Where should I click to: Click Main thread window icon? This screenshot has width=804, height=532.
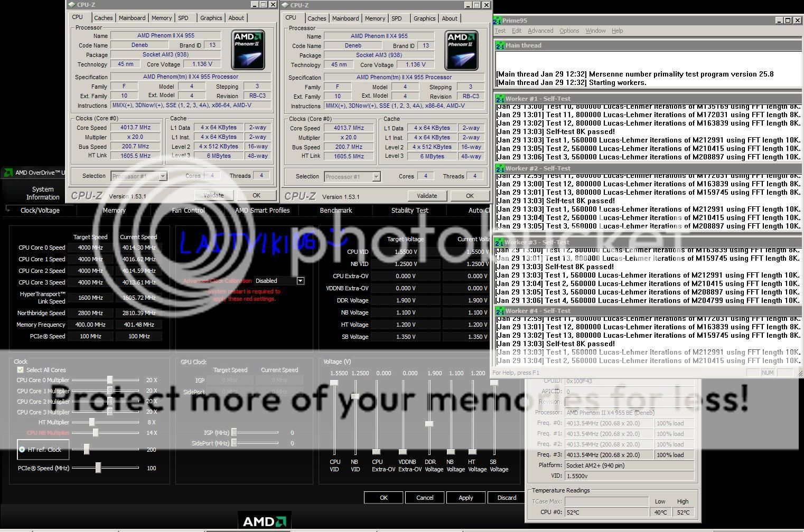500,45
